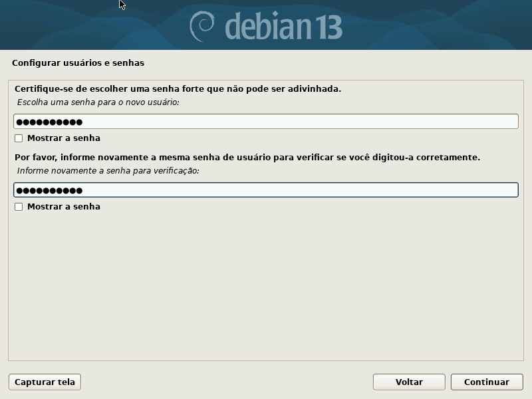Click the empty area below the password form
This screenshot has width=532, height=399.
(266, 285)
